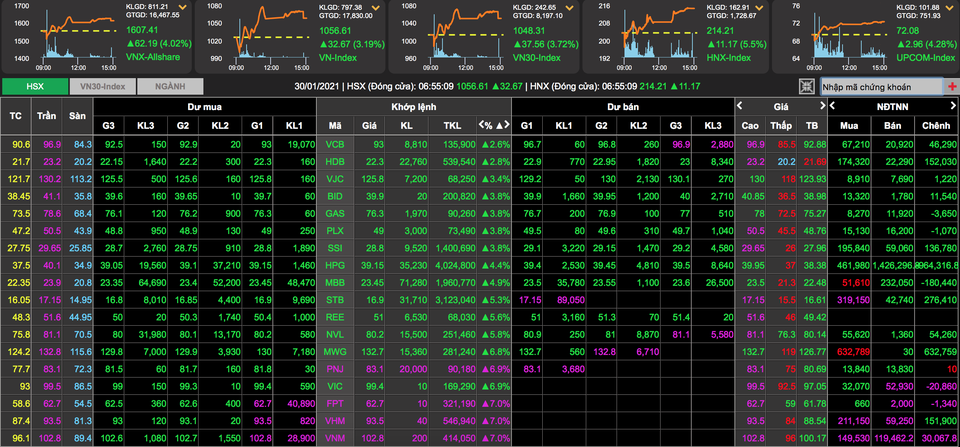Expand the VN30-Index card yellow chevron
The width and height of the screenshot is (960, 447).
(x=569, y=8)
